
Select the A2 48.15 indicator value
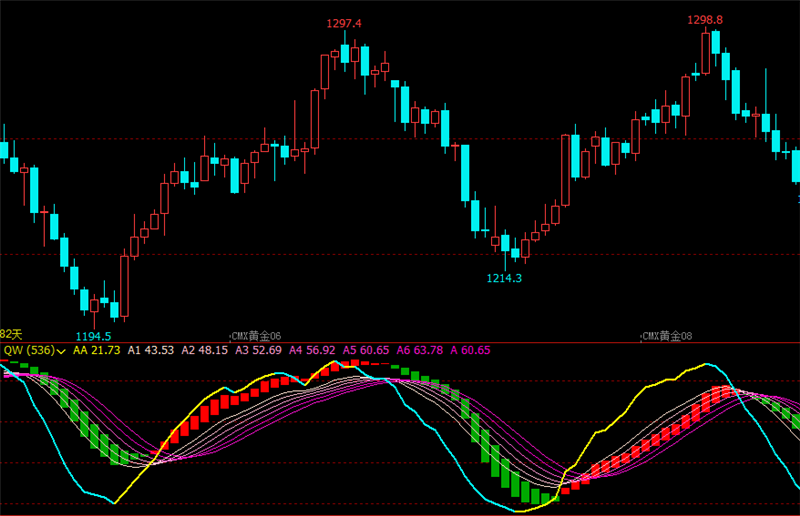click(205, 350)
